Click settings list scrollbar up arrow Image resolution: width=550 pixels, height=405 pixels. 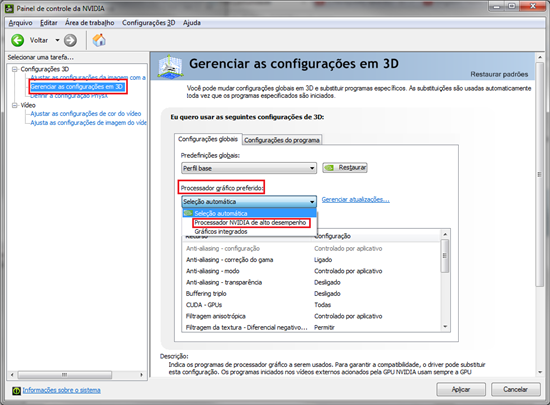click(445, 234)
